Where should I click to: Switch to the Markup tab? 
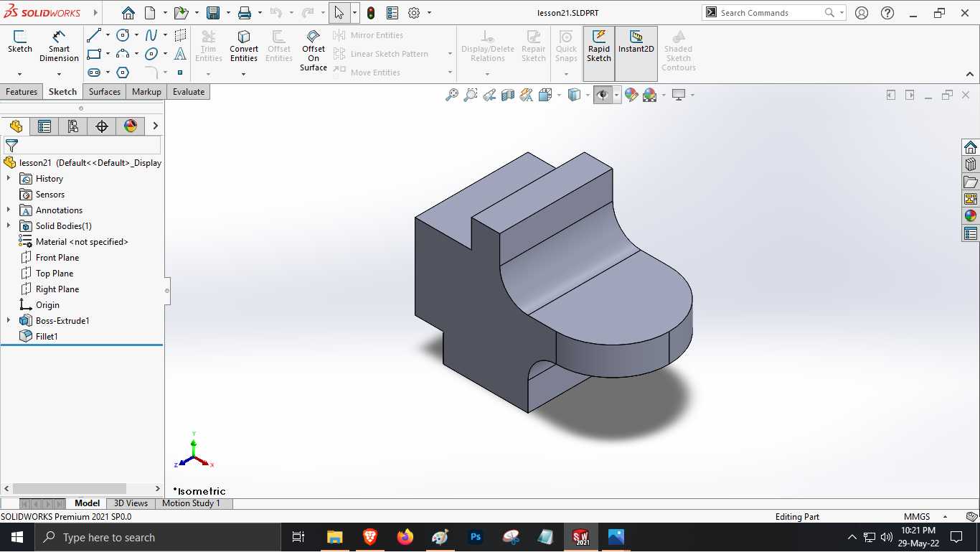[146, 92]
